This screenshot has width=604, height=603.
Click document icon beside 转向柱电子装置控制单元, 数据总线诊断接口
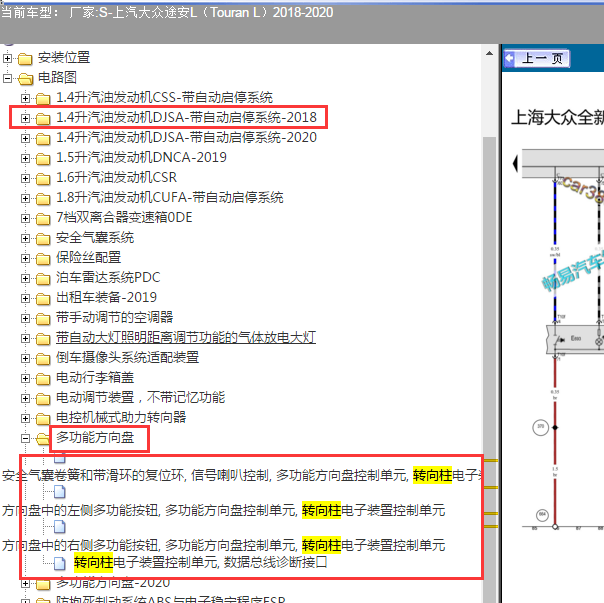click(x=60, y=563)
